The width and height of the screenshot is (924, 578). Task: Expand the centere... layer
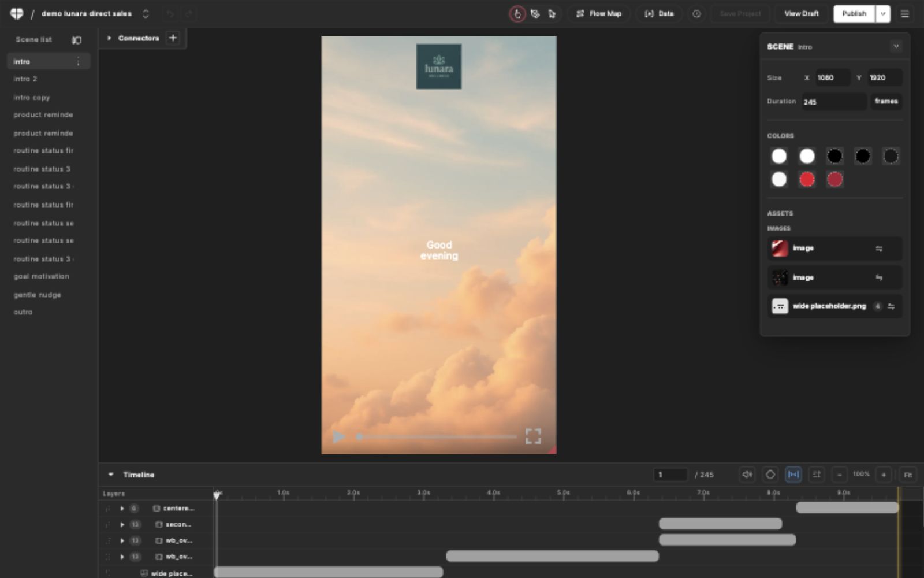122,509
